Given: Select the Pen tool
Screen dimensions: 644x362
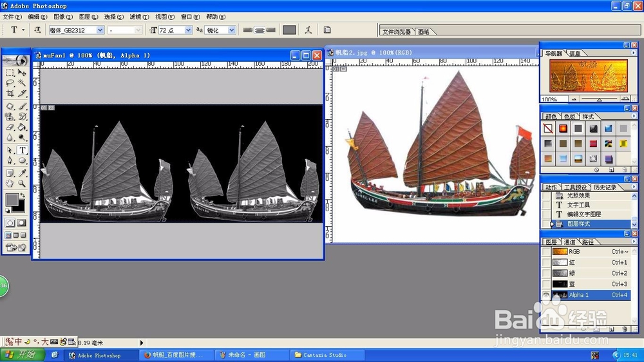Looking at the screenshot, I should (10, 160).
